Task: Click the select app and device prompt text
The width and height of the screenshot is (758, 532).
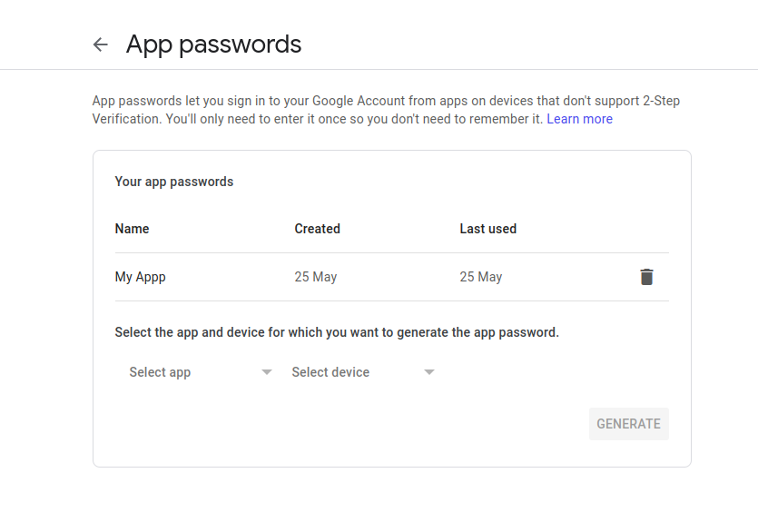Action: click(336, 331)
